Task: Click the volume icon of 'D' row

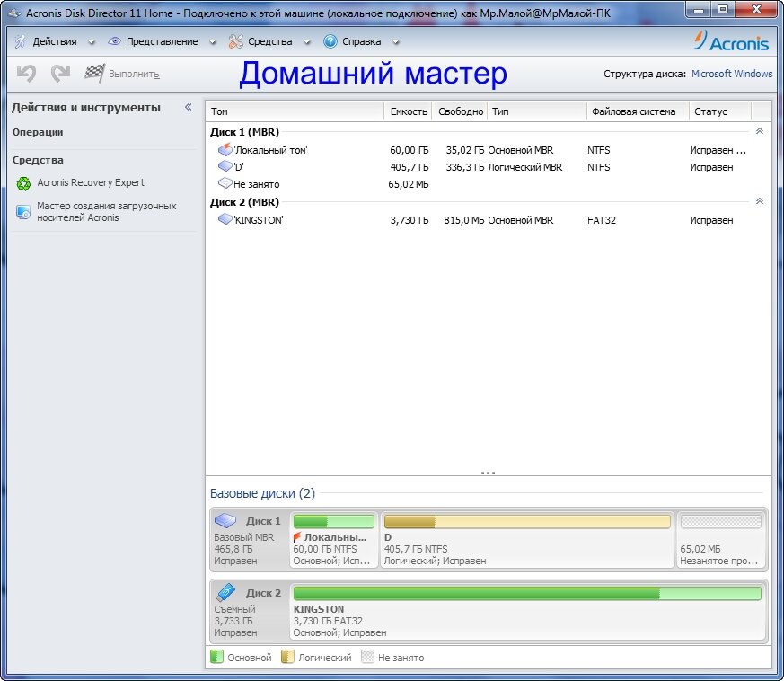Action: pyautogui.click(x=225, y=166)
